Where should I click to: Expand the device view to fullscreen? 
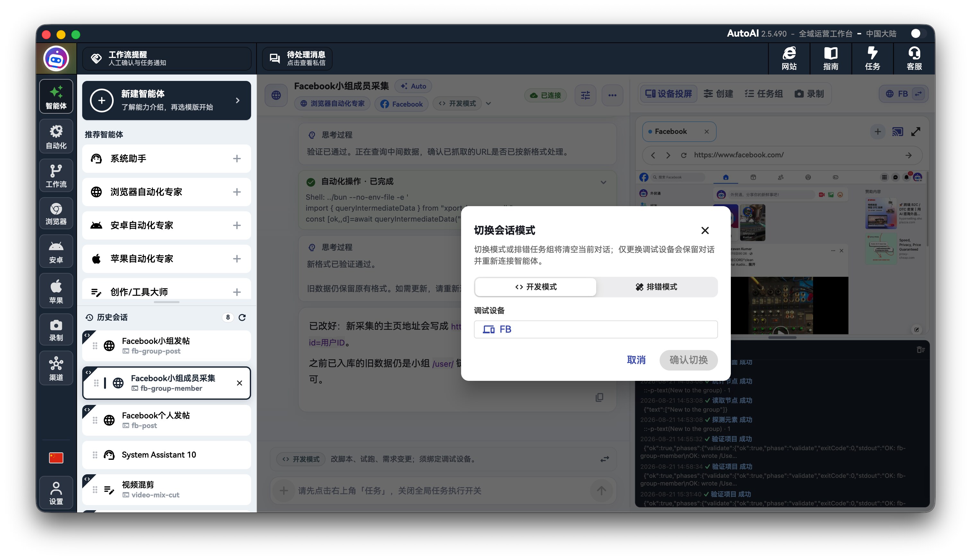click(916, 132)
